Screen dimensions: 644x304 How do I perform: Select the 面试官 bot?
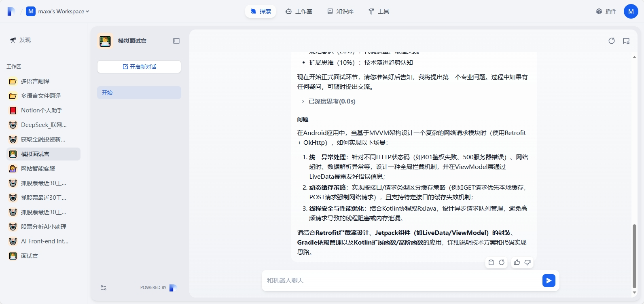43,256
